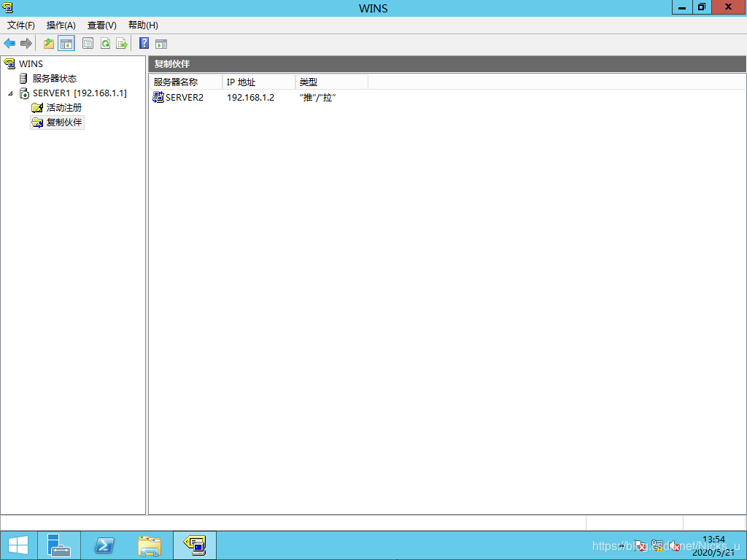Open the Properties toolbar icon
747x560 pixels.
(x=88, y=44)
